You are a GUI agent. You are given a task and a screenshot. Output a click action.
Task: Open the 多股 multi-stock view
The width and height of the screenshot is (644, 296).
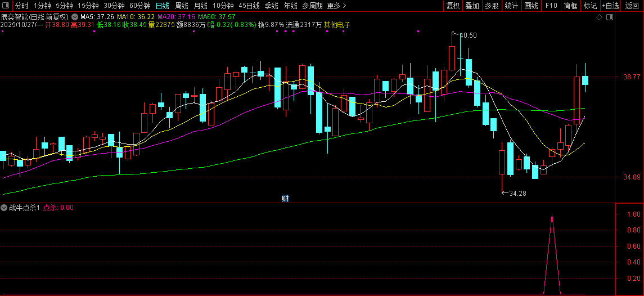(492, 6)
